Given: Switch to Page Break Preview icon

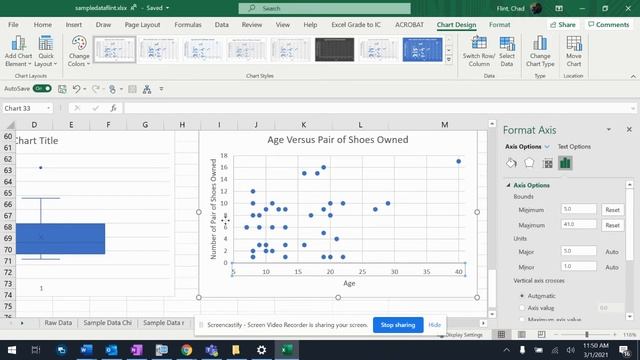Looking at the screenshot, I should tap(541, 334).
